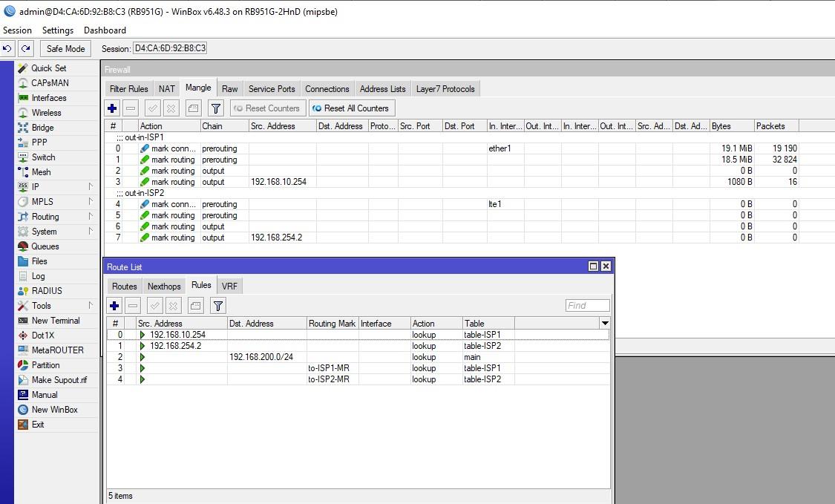Open Queues in the sidebar
This screenshot has height=504, width=835.
(45, 246)
